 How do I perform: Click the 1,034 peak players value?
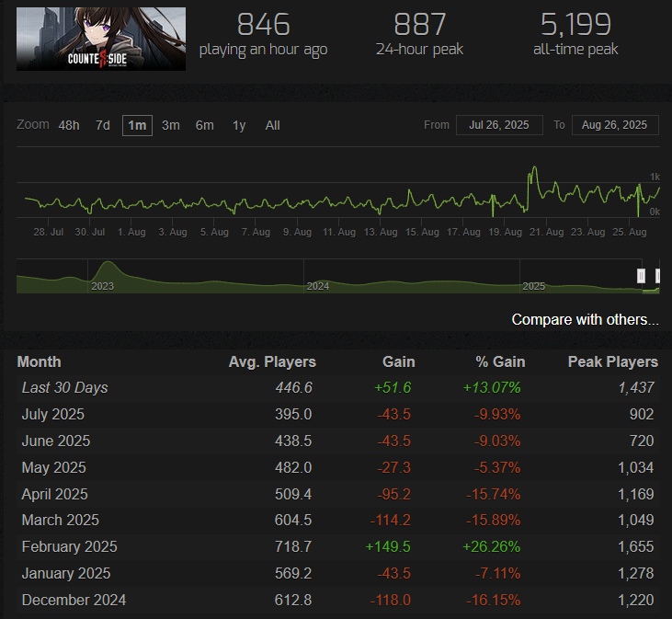pos(636,467)
